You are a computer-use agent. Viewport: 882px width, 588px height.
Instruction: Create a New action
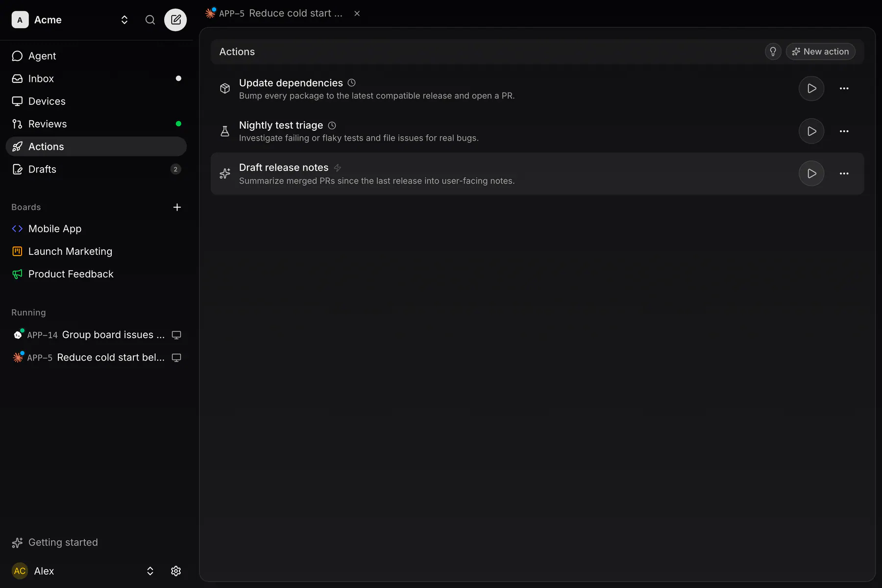tap(820, 51)
